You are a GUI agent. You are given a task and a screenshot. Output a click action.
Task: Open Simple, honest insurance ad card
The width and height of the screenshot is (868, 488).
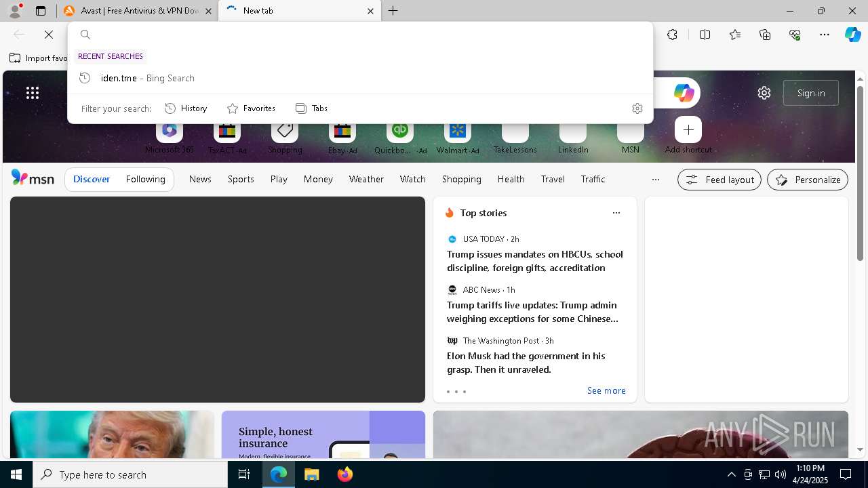(x=323, y=434)
